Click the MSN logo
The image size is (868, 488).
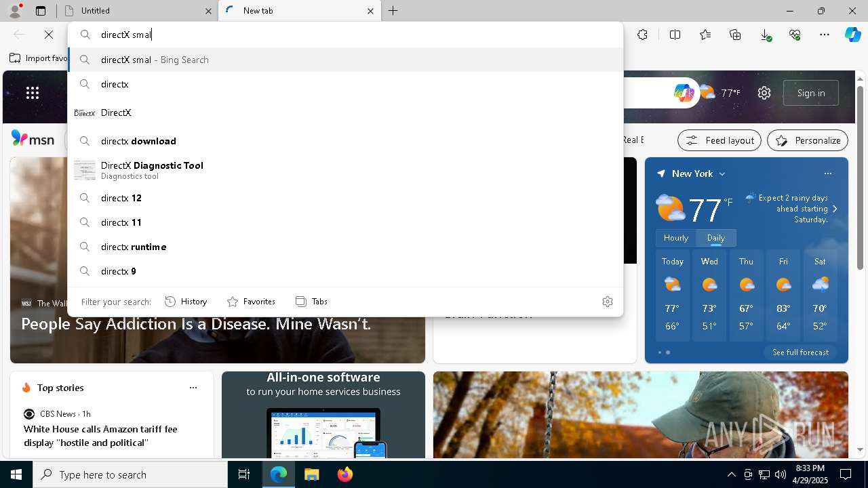33,140
